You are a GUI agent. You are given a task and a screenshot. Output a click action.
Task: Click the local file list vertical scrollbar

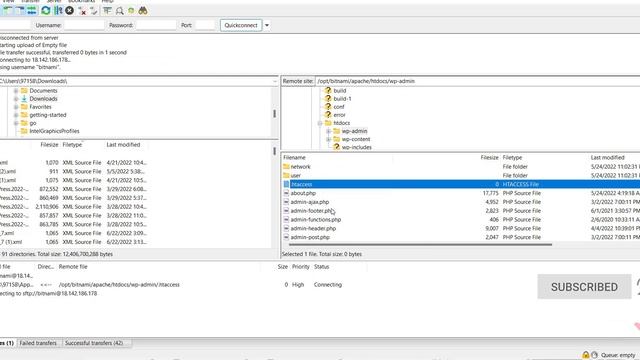(x=274, y=151)
